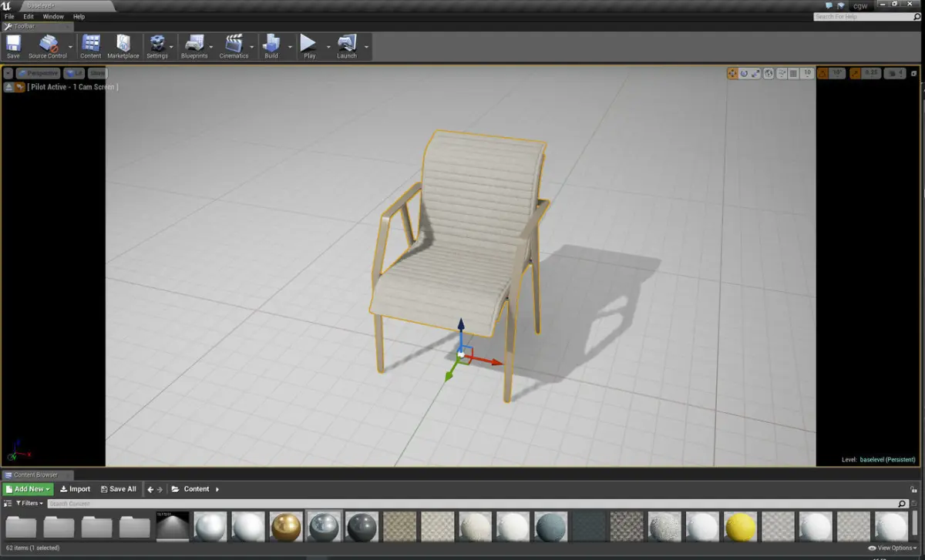This screenshot has height=560, width=925.
Task: Click the Play button in toolbar
Action: (309, 46)
